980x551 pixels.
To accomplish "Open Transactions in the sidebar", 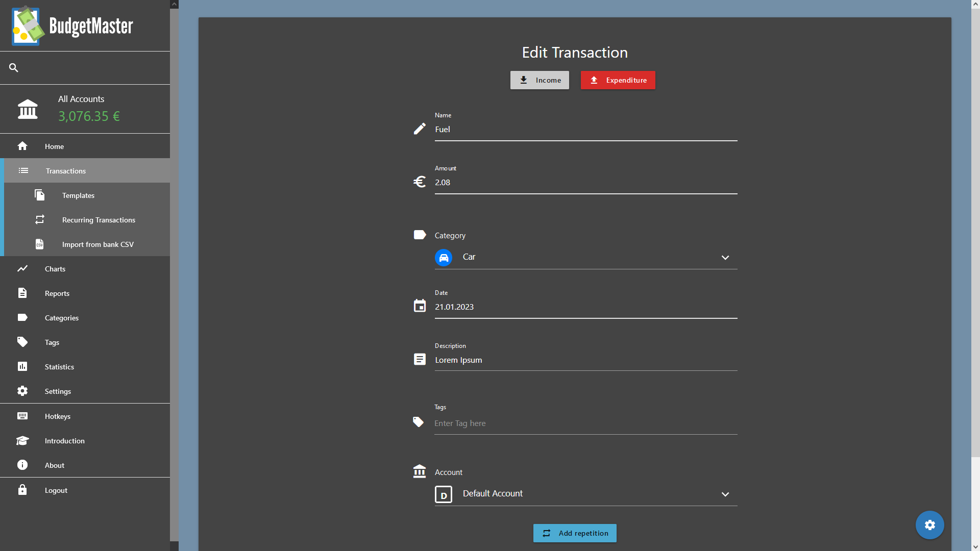I will pos(85,170).
